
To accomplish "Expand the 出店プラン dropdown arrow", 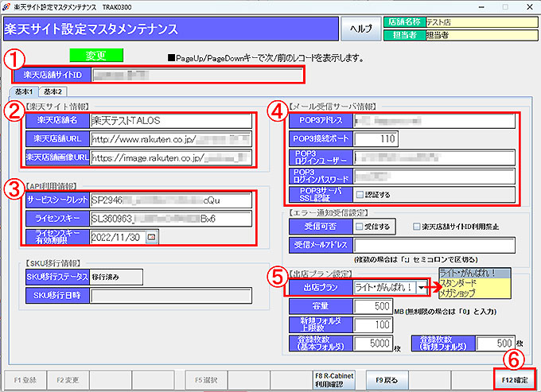I will point(422,287).
